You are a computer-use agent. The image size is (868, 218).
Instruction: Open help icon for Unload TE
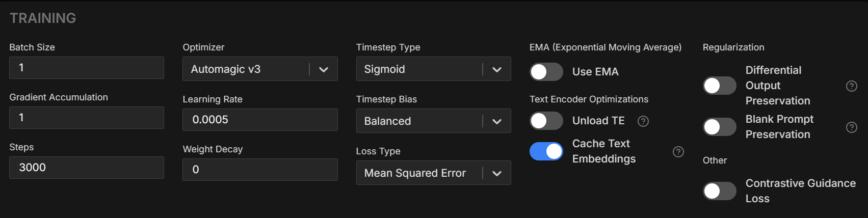tap(643, 121)
